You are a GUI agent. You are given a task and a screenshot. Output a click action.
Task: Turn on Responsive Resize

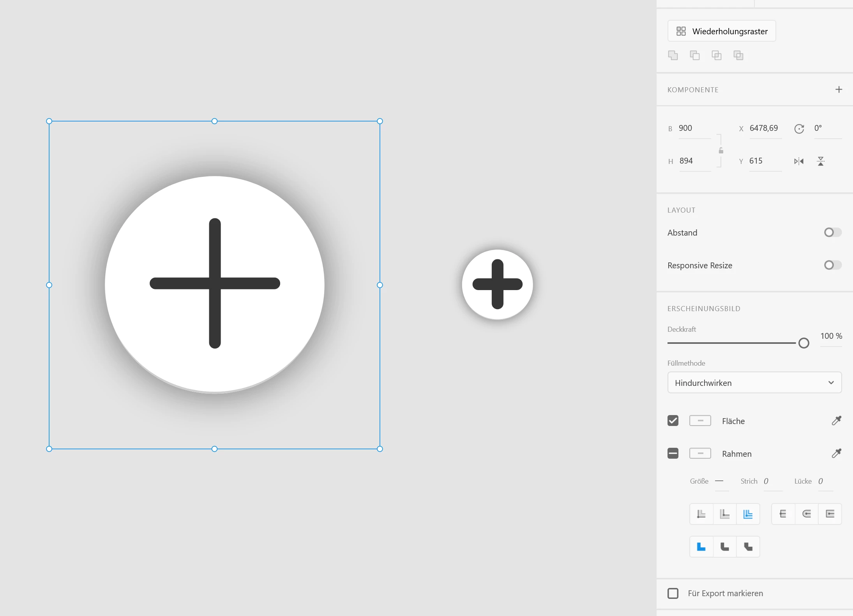[833, 265]
